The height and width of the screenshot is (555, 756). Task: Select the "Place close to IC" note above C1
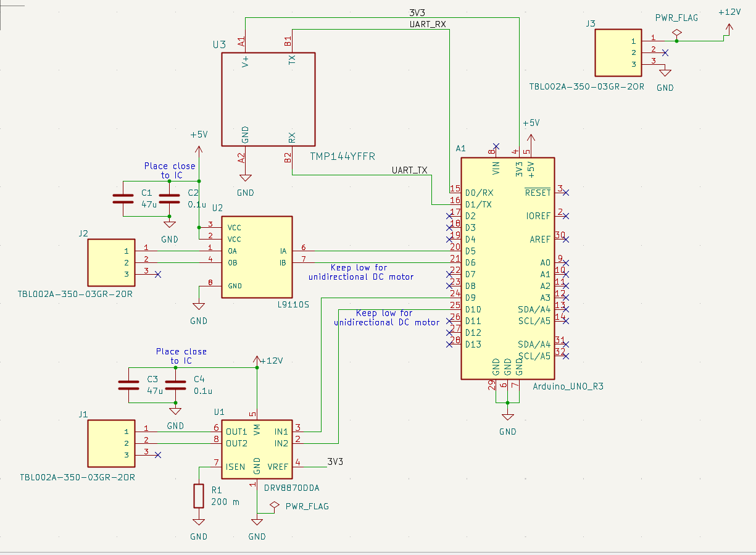tap(170, 170)
